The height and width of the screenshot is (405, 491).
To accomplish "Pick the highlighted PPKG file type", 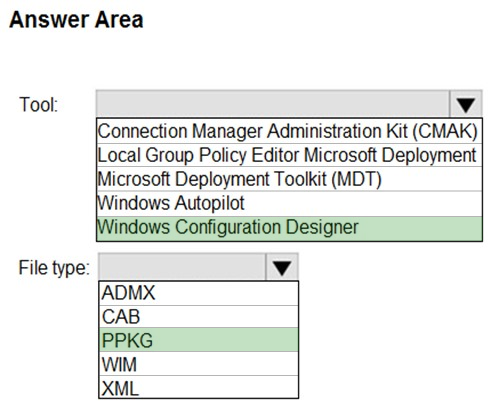I will coord(198,340).
